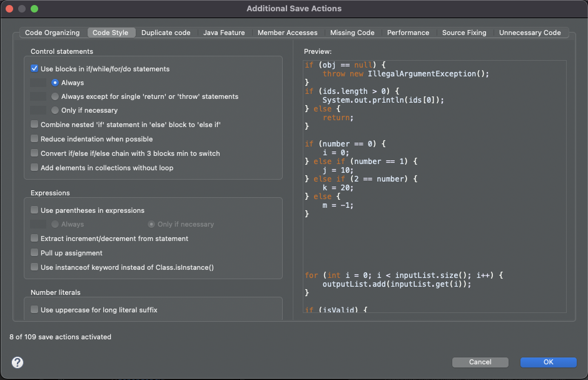The image size is (588, 380).
Task: Click the 'Preview:' label
Action: coord(318,51)
